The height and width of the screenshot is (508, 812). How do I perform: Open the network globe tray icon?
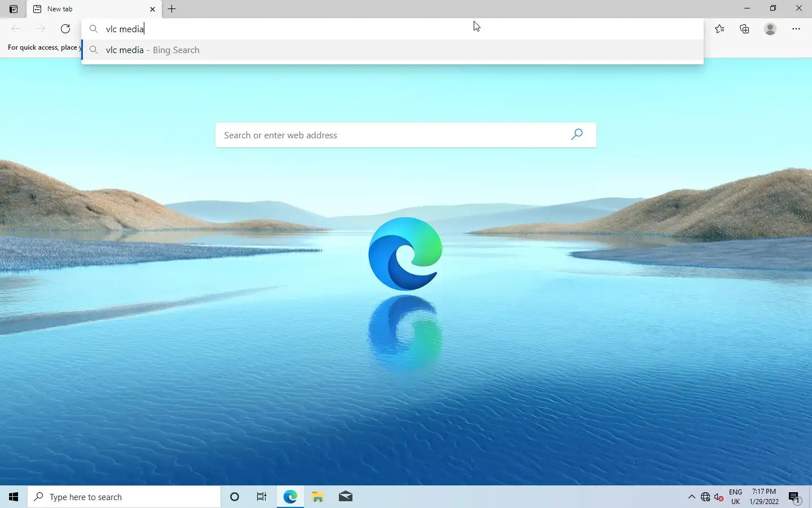pos(705,497)
